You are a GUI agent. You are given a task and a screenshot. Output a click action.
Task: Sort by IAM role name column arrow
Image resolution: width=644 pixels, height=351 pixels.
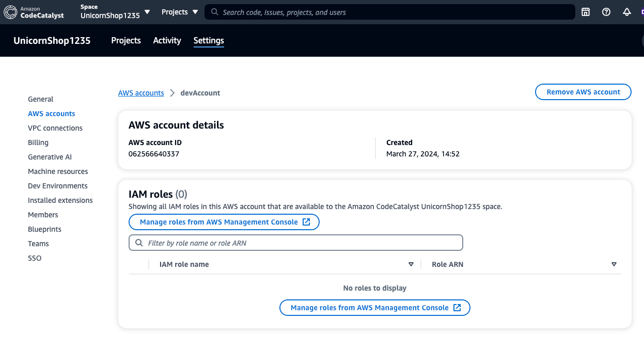[411, 264]
